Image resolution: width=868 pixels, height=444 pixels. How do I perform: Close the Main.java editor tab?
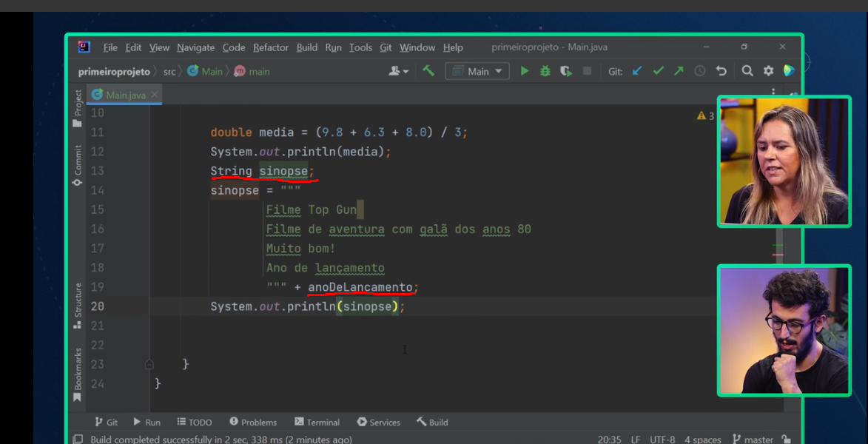pos(155,95)
